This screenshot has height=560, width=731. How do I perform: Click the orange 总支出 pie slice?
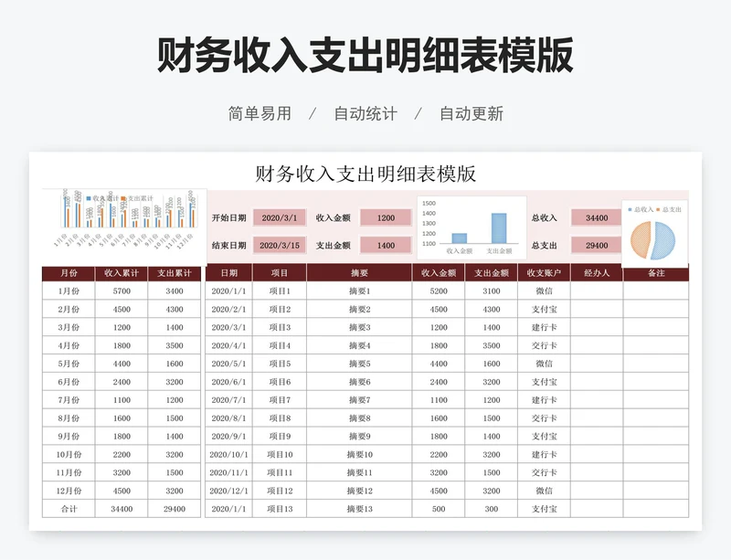[641, 239]
